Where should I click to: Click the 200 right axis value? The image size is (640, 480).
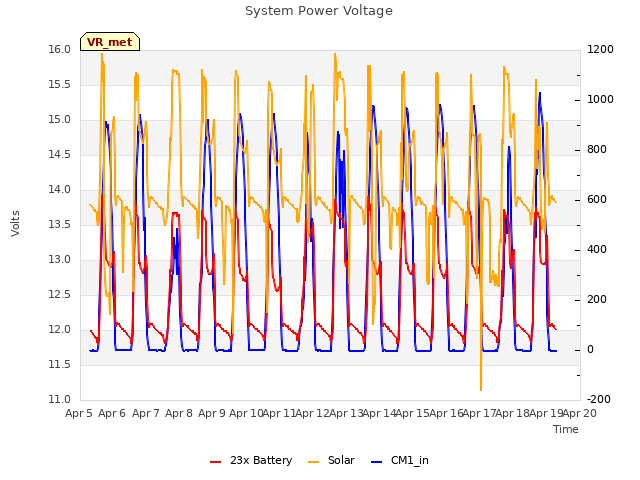click(597, 300)
